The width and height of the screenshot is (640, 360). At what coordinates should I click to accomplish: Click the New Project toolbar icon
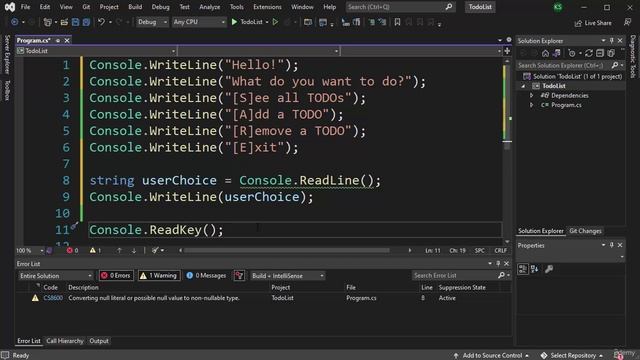point(47,22)
